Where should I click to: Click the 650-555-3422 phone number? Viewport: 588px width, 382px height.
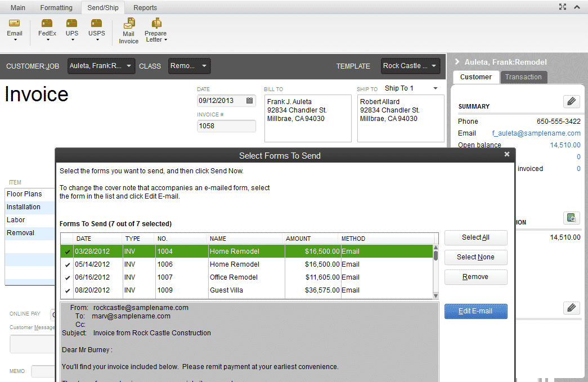(x=558, y=122)
